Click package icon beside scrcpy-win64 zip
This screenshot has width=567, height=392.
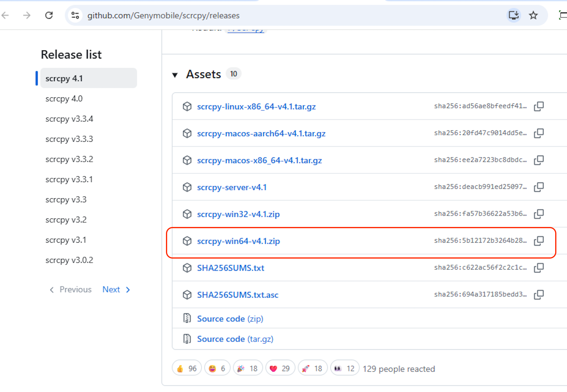(187, 241)
